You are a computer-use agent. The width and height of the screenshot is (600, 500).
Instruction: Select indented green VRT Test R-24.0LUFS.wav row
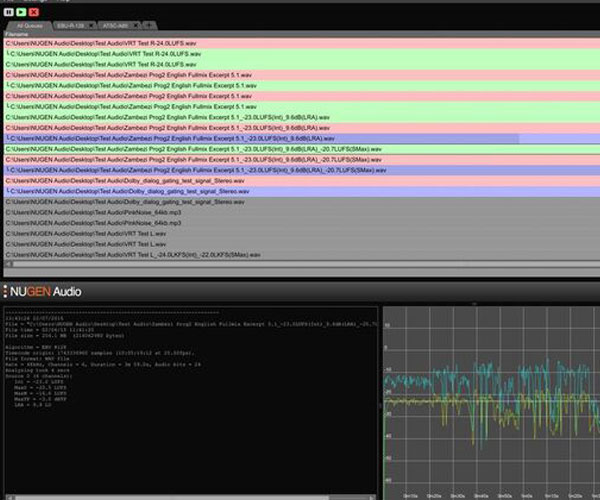[x=302, y=54]
